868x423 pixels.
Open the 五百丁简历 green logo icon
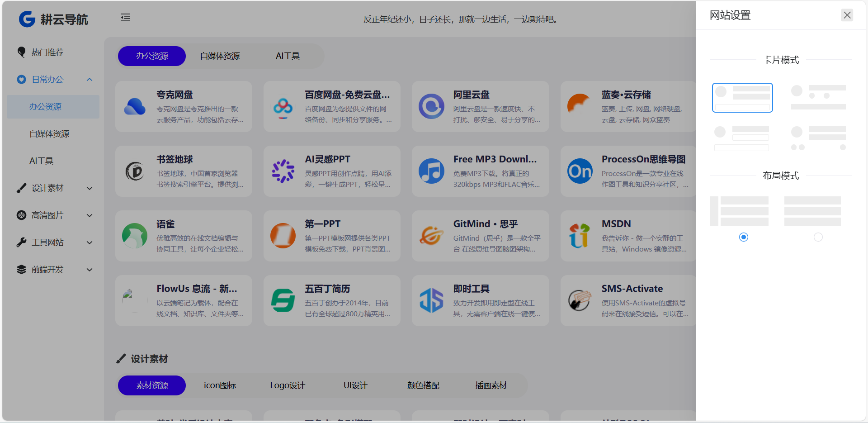point(283,301)
